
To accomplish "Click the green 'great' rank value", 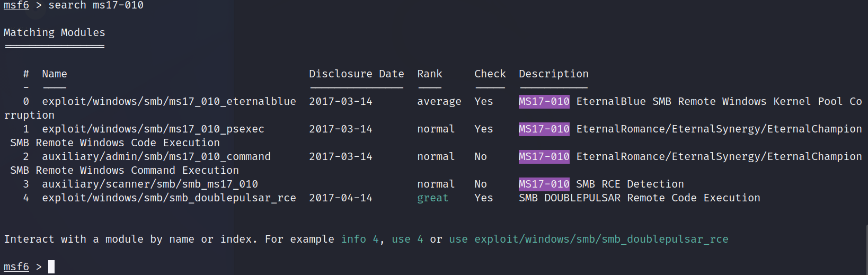I will coord(433,198).
